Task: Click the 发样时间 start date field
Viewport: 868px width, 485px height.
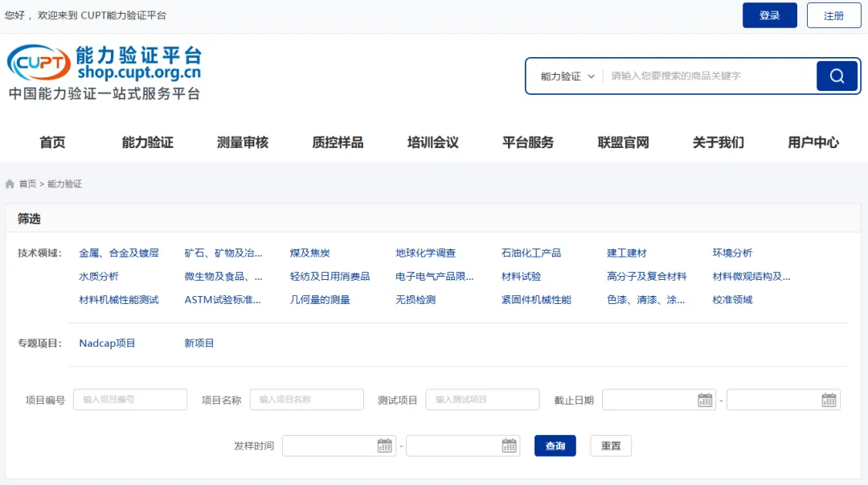Action: [x=339, y=446]
